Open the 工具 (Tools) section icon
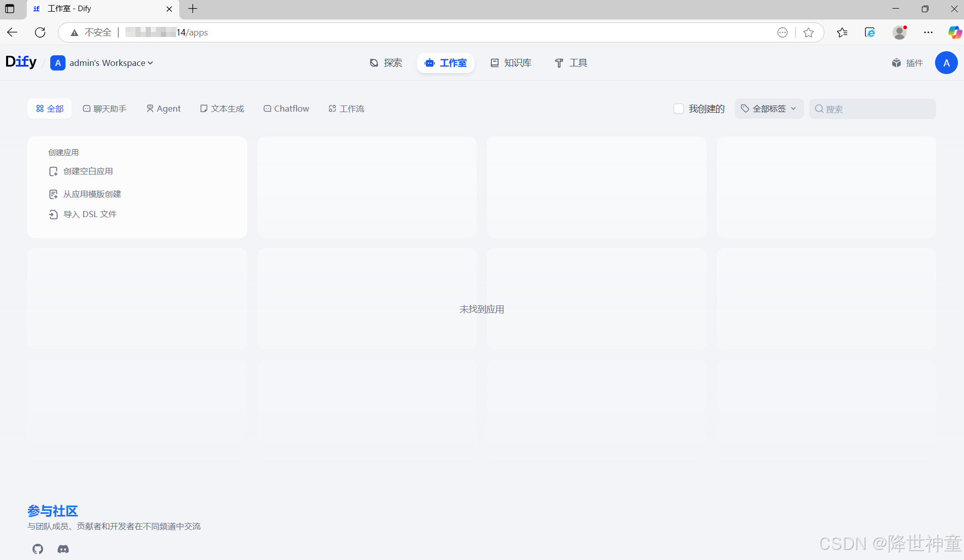 click(x=559, y=62)
